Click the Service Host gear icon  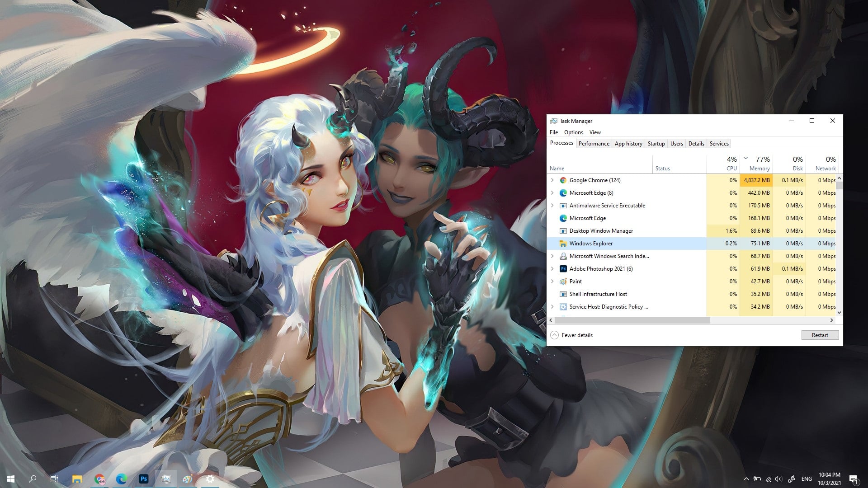tap(563, 307)
